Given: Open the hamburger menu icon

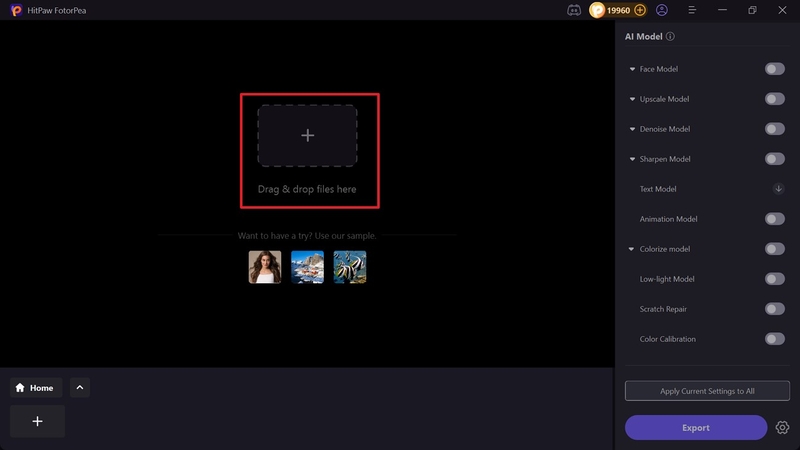Looking at the screenshot, I should (x=692, y=10).
